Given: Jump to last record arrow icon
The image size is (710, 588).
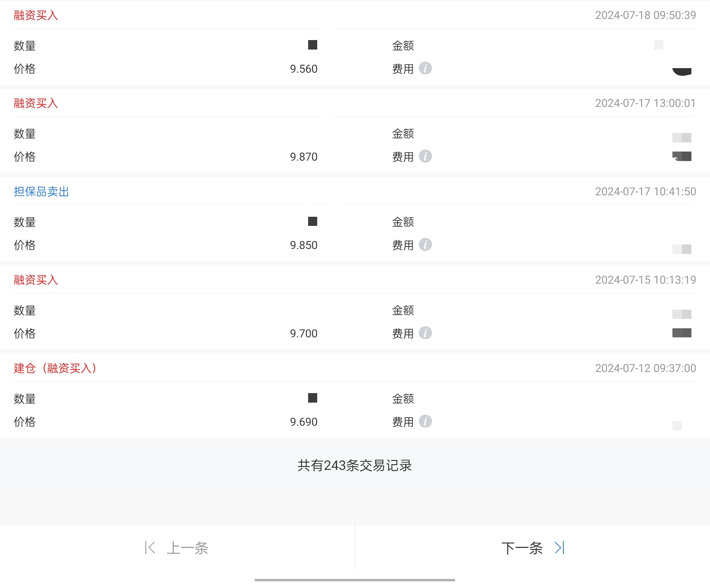Looking at the screenshot, I should (560, 548).
